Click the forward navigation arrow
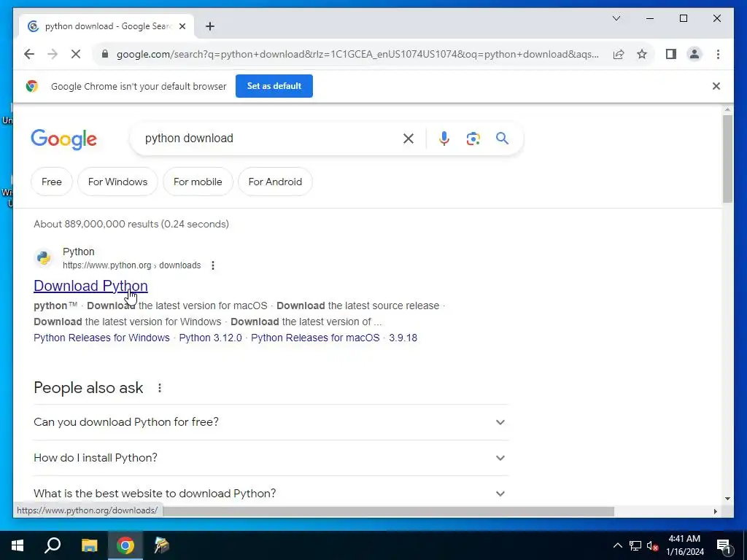The width and height of the screenshot is (747, 560). point(53,54)
